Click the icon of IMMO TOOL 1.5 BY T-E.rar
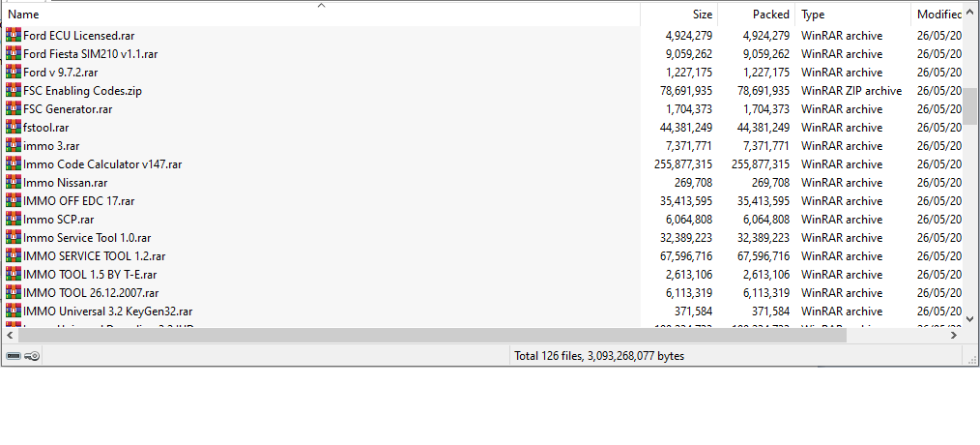Screen dimensions: 980x445 [x=14, y=274]
